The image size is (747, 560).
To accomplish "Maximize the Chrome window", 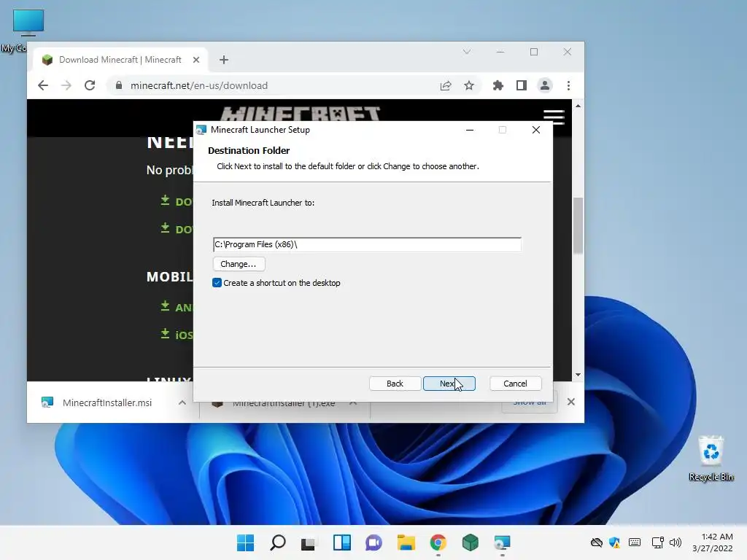I will coord(534,52).
